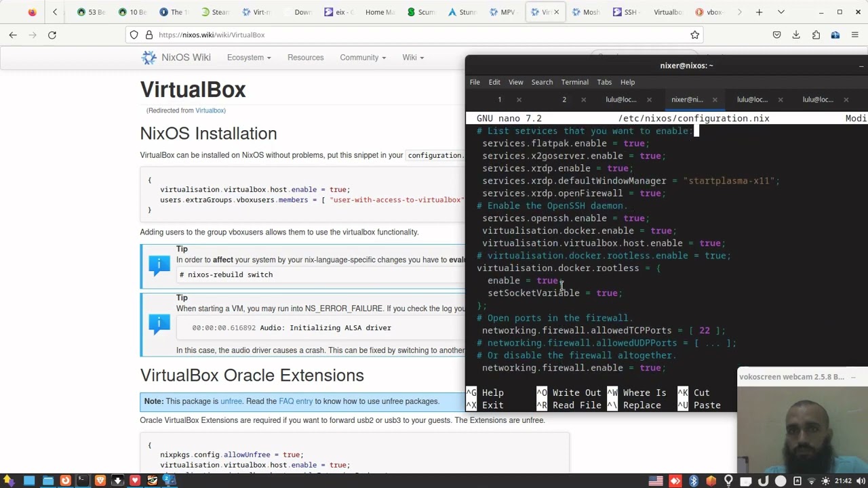Open the terminal emulator taskbar icon
The image size is (868, 488).
82,481
